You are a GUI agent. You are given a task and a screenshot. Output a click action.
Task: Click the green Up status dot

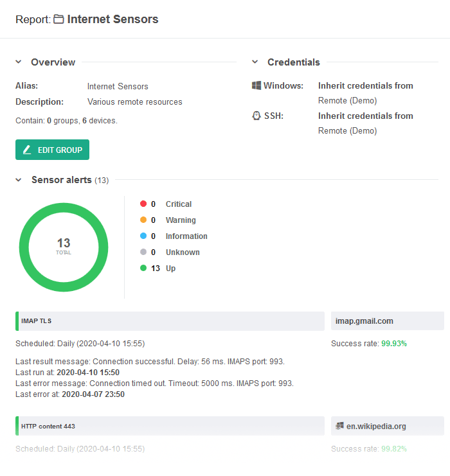click(143, 268)
